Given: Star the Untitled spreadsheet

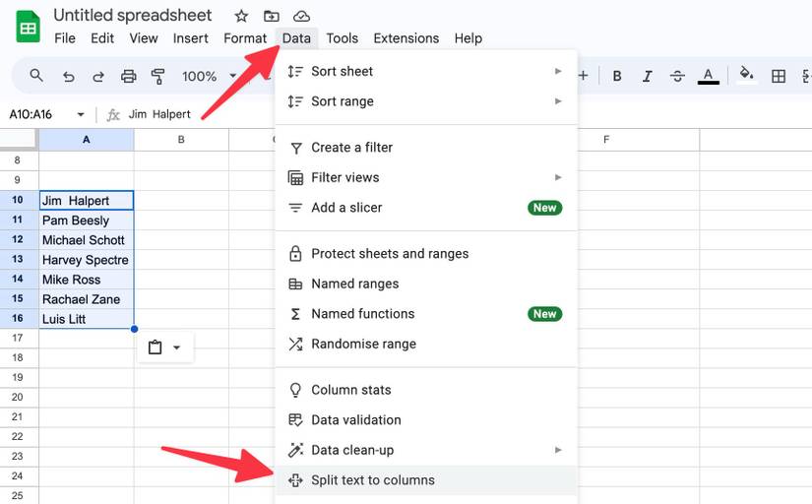Looking at the screenshot, I should point(241,16).
